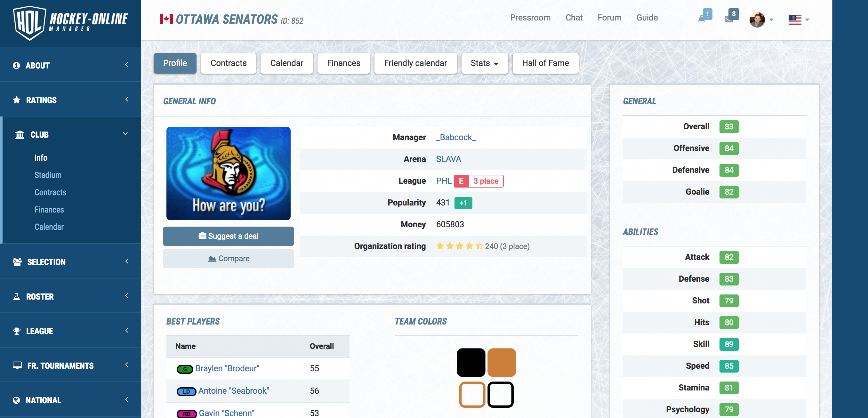Image resolution: width=868 pixels, height=418 pixels.
Task: Expand the Ratings sidebar section
Action: pos(127,99)
